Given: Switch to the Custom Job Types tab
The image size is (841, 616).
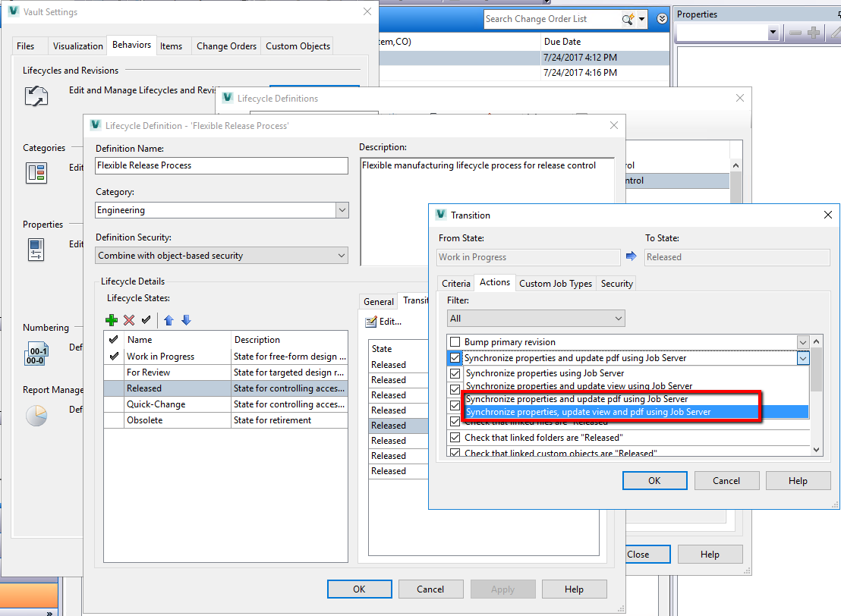Looking at the screenshot, I should pos(555,283).
